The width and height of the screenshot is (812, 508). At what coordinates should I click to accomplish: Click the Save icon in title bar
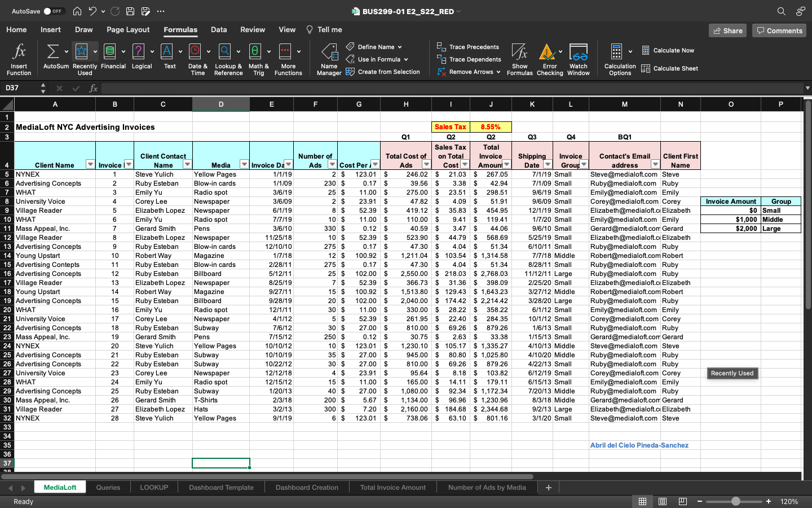(x=130, y=11)
